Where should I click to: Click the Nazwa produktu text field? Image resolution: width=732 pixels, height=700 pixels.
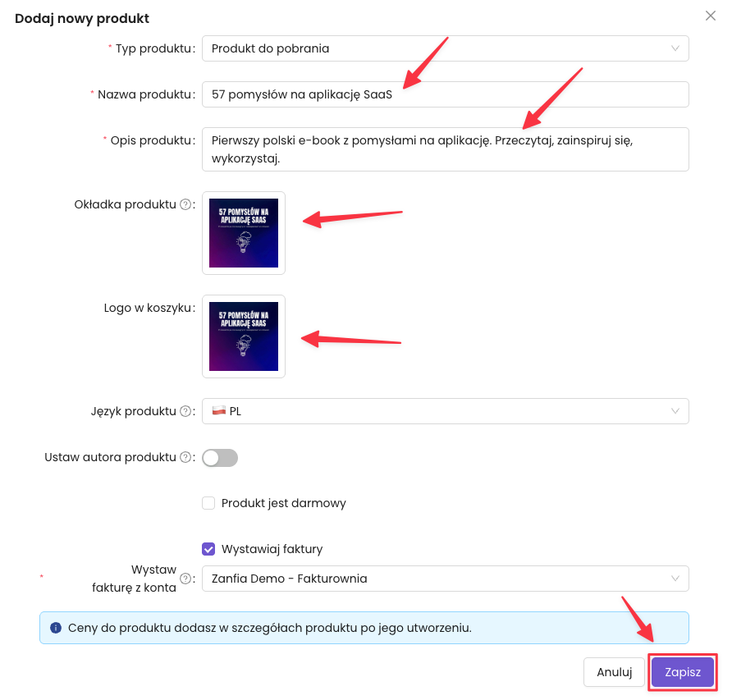(x=445, y=94)
